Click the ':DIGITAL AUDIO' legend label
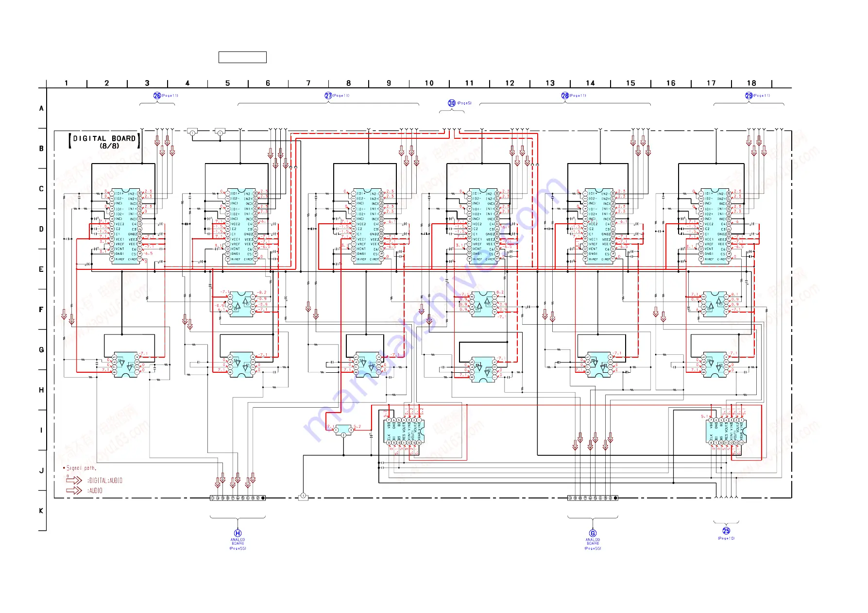 click(105, 480)
